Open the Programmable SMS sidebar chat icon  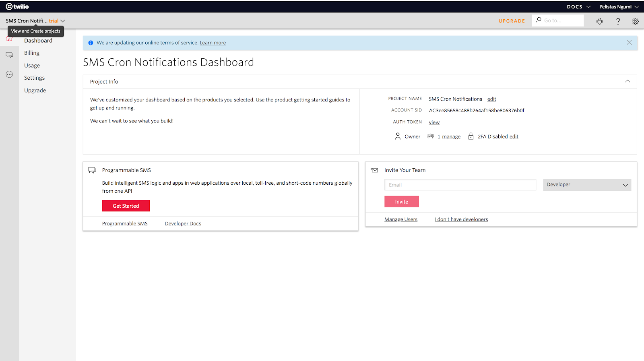(9, 55)
